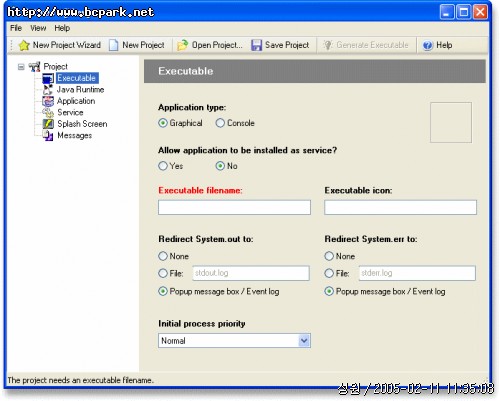
Task: Select None for Redirect System.out
Action: pos(163,256)
